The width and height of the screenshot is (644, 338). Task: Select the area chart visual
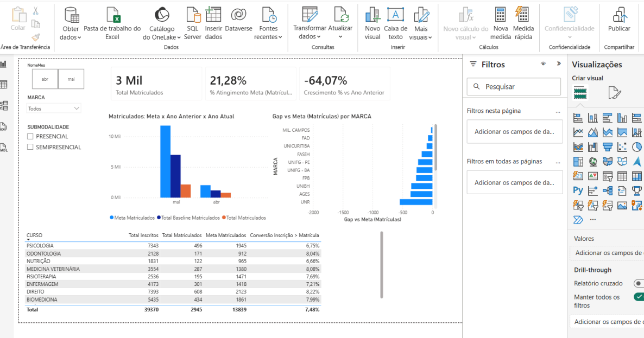pos(592,132)
